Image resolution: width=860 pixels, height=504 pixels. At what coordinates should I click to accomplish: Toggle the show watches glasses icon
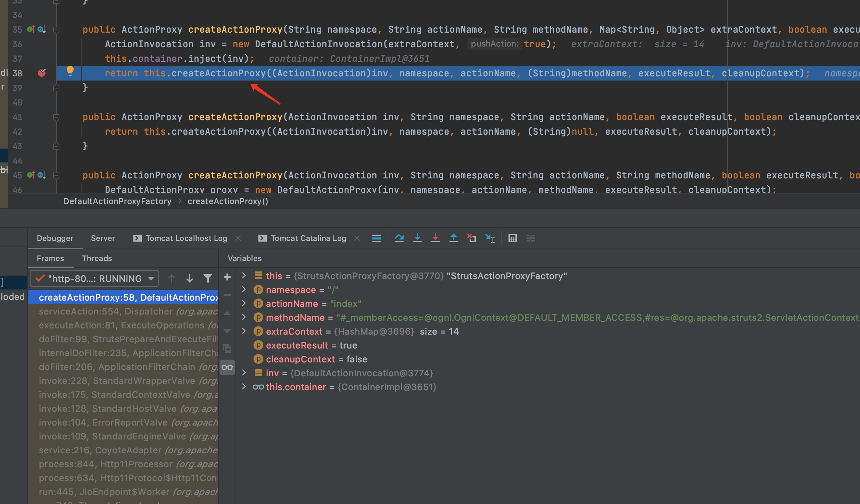[227, 367]
